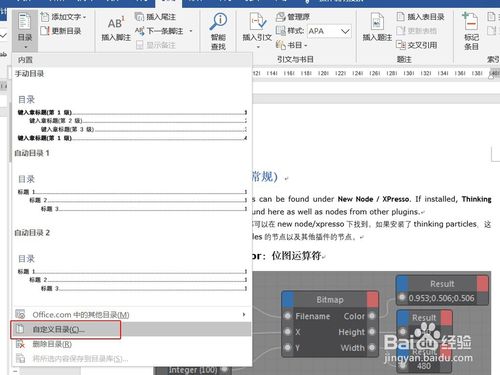Click 'New Node / XPresso' text
Screen dimensions: 500x375
click(373, 199)
